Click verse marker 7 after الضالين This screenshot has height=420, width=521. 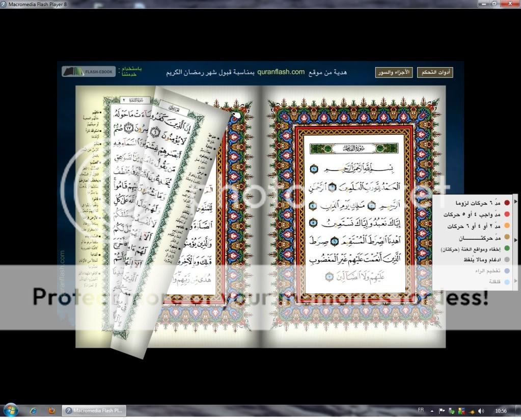pyautogui.click(x=330, y=276)
